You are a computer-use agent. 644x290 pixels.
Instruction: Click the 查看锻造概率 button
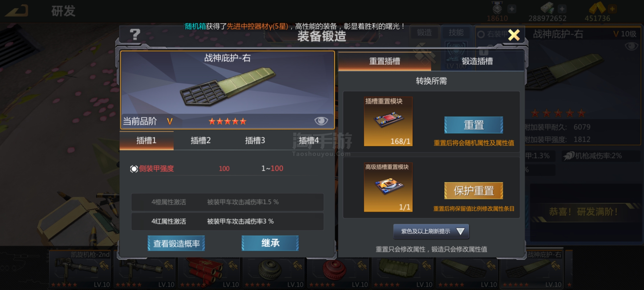(x=176, y=243)
